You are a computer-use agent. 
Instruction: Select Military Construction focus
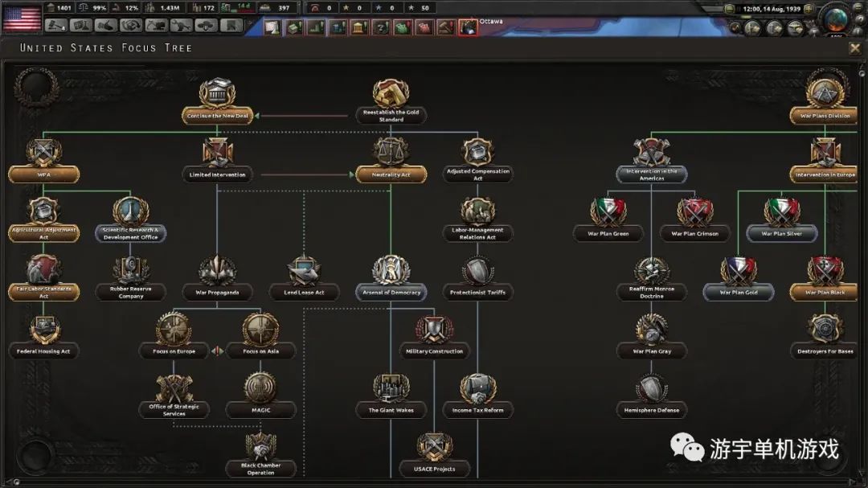click(434, 337)
